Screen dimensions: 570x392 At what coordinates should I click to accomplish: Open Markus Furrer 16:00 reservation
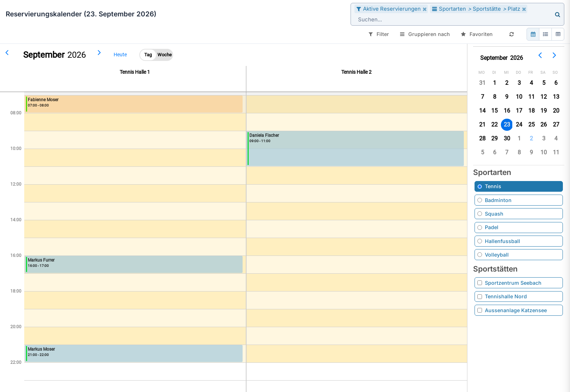coord(134,264)
